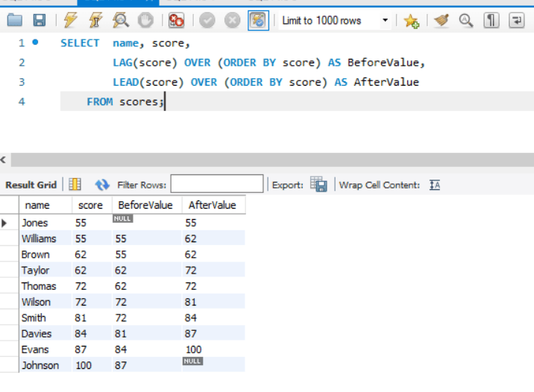Select the NULL BeforeValue cell for Jones
The height and width of the screenshot is (392, 534).
pyautogui.click(x=147, y=223)
